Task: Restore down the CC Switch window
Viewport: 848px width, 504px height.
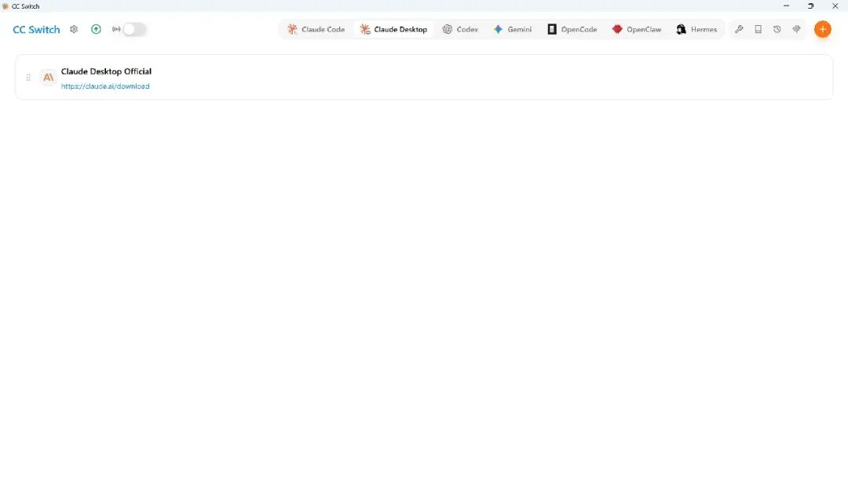Action: coord(810,6)
